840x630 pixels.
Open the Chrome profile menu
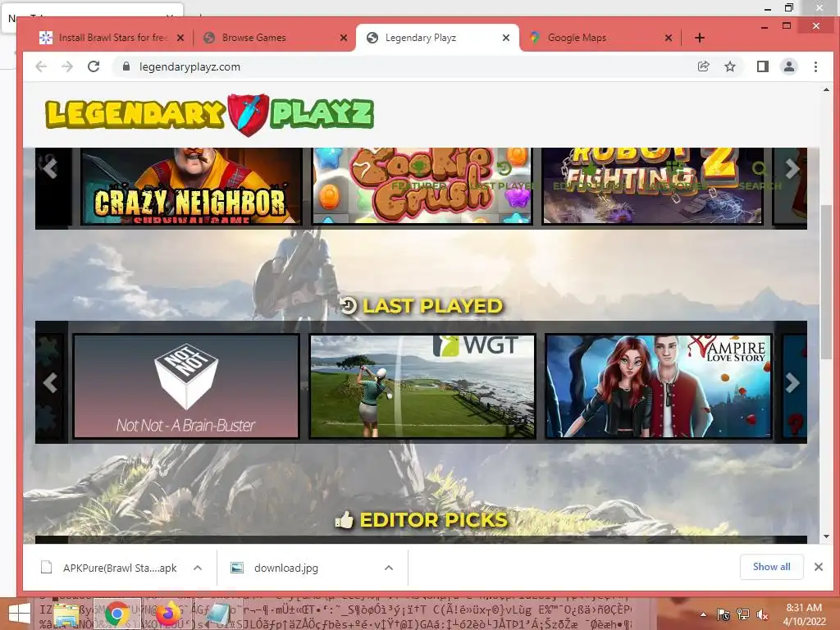tap(789, 66)
